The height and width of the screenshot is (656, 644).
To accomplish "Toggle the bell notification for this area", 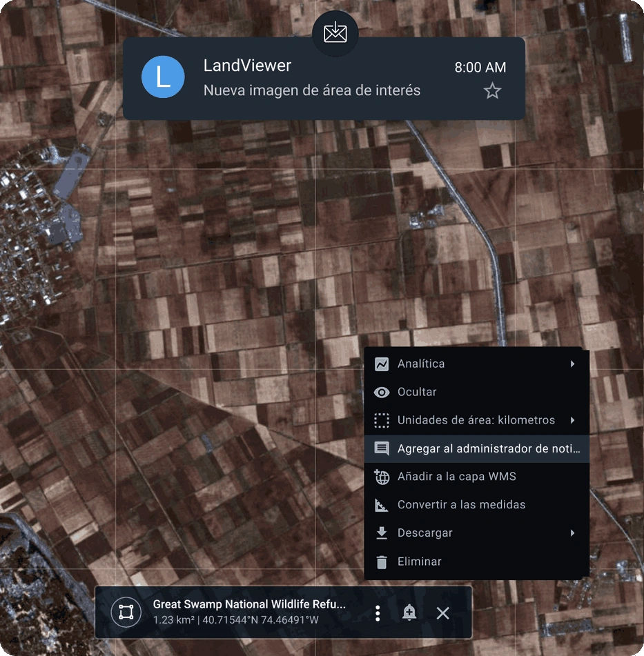I will 409,613.
